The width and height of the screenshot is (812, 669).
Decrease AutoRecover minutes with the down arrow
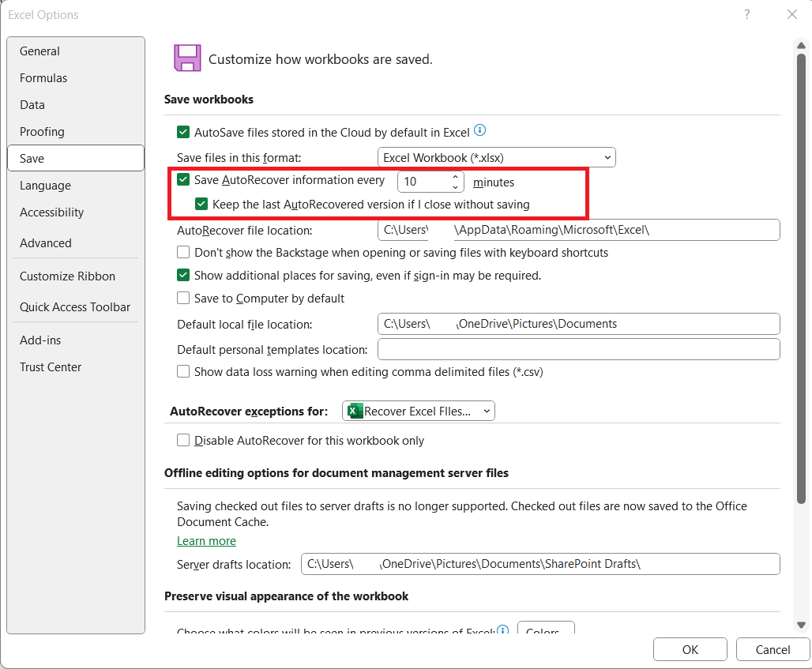pyautogui.click(x=455, y=186)
